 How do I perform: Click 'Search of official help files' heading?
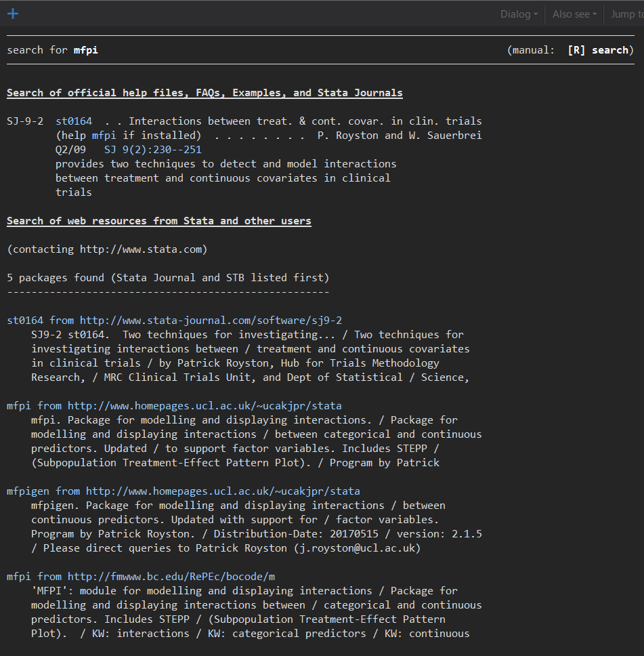(x=205, y=93)
